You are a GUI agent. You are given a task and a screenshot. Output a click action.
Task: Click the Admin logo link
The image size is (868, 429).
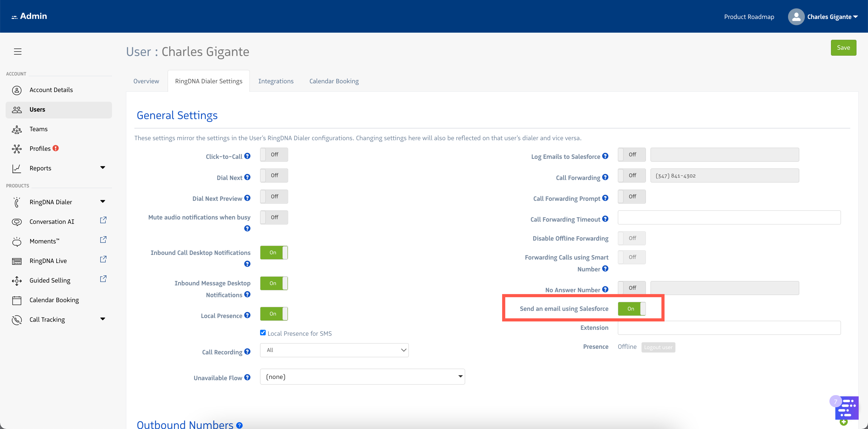tap(29, 16)
